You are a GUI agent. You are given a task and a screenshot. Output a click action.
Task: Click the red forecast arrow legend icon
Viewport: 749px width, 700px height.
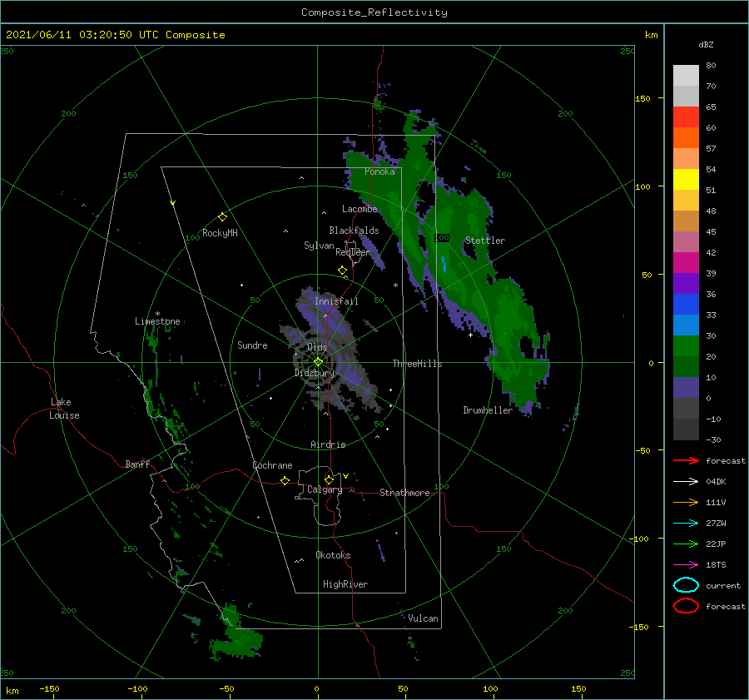click(686, 460)
